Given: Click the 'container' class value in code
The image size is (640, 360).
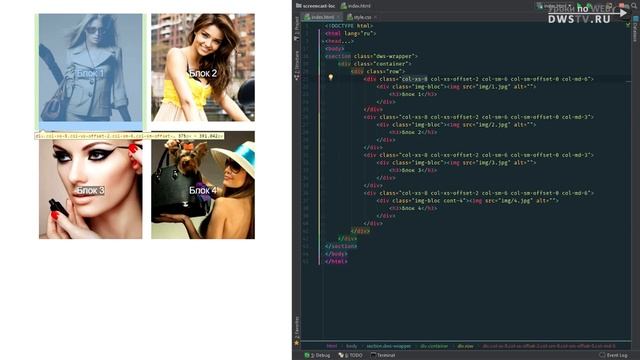Looking at the screenshot, I should [393, 64].
